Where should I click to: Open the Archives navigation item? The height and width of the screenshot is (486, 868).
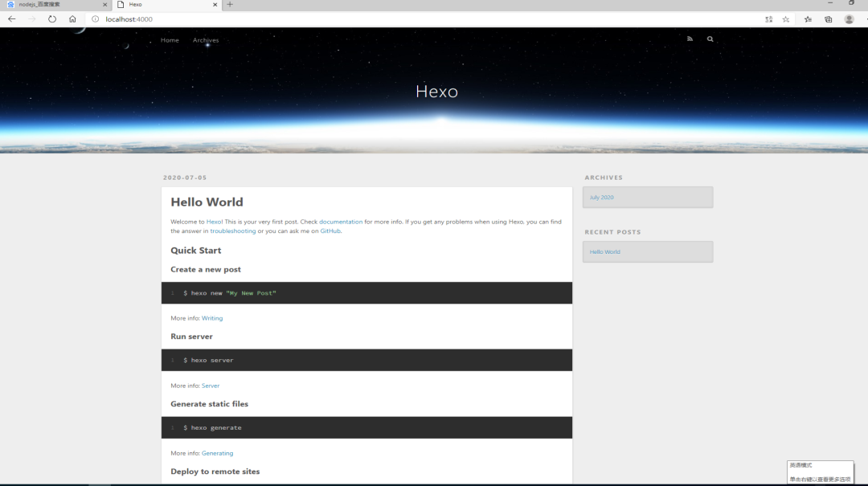point(206,40)
